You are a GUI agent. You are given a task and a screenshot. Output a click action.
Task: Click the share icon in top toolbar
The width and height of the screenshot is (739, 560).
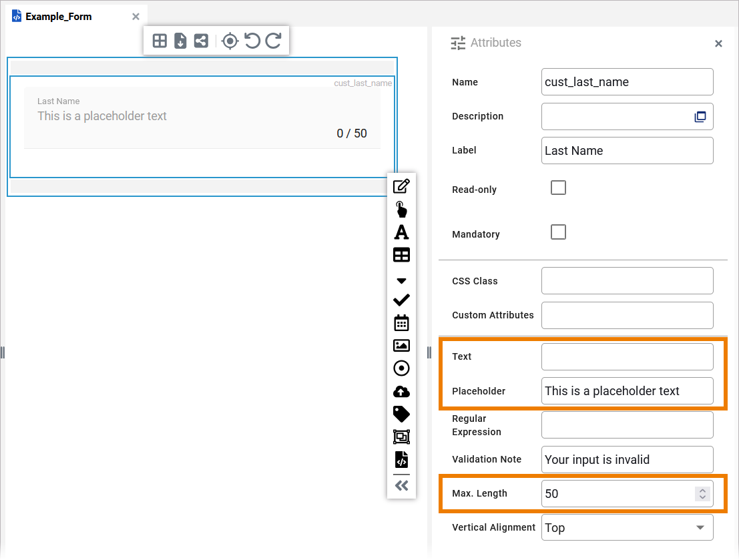tap(200, 41)
